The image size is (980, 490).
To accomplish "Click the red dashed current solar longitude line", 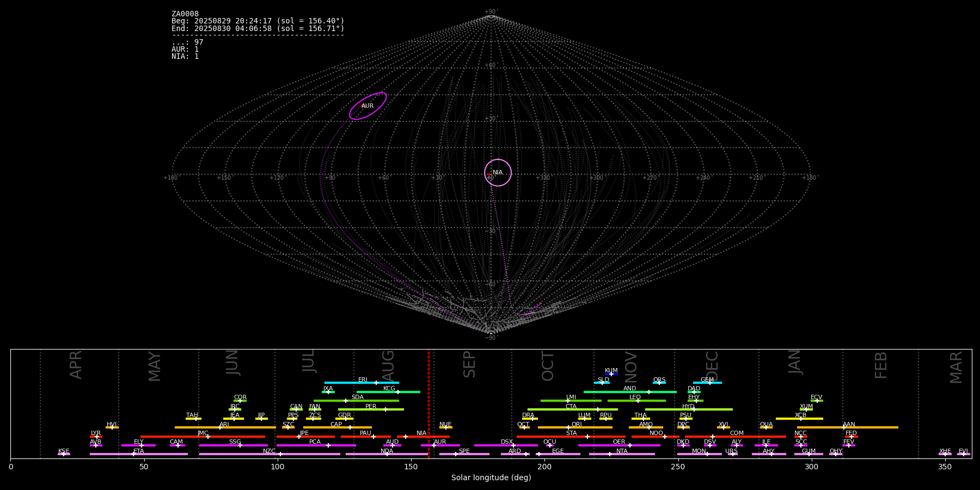I will click(x=428, y=403).
